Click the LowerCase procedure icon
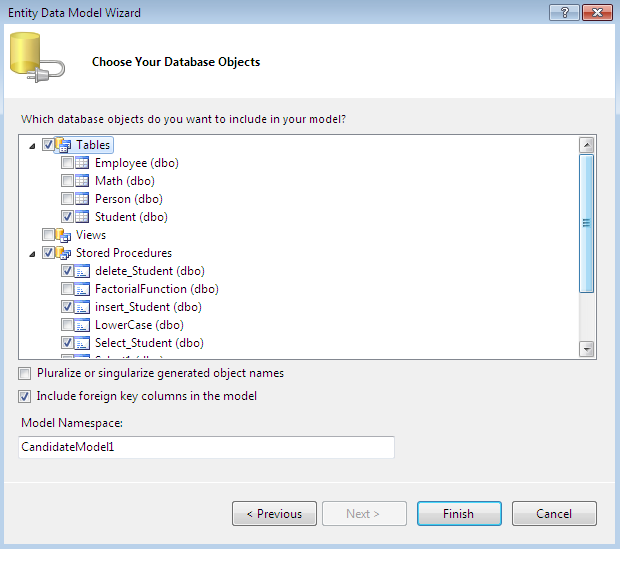Viewport: 620px width, 572px height. click(82, 325)
